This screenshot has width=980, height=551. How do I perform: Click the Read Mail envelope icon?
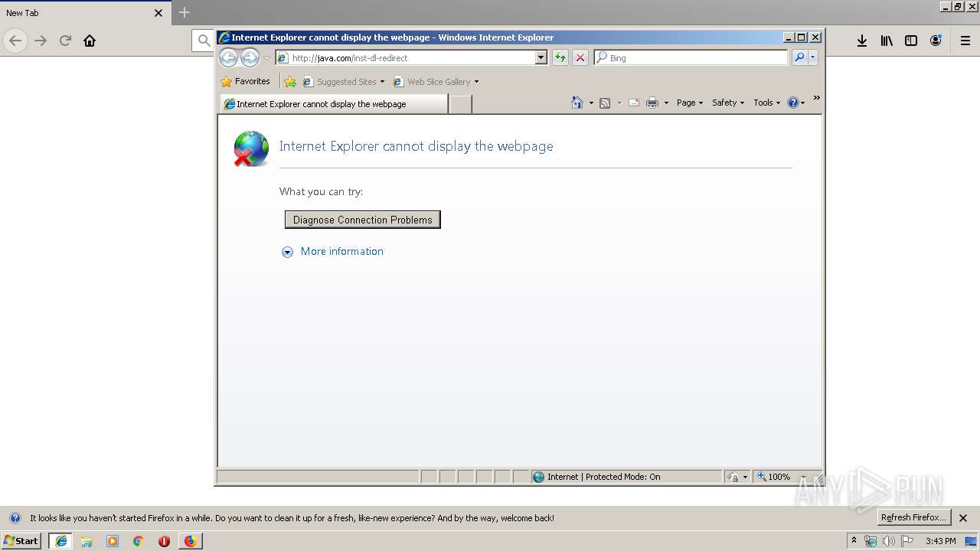[634, 103]
